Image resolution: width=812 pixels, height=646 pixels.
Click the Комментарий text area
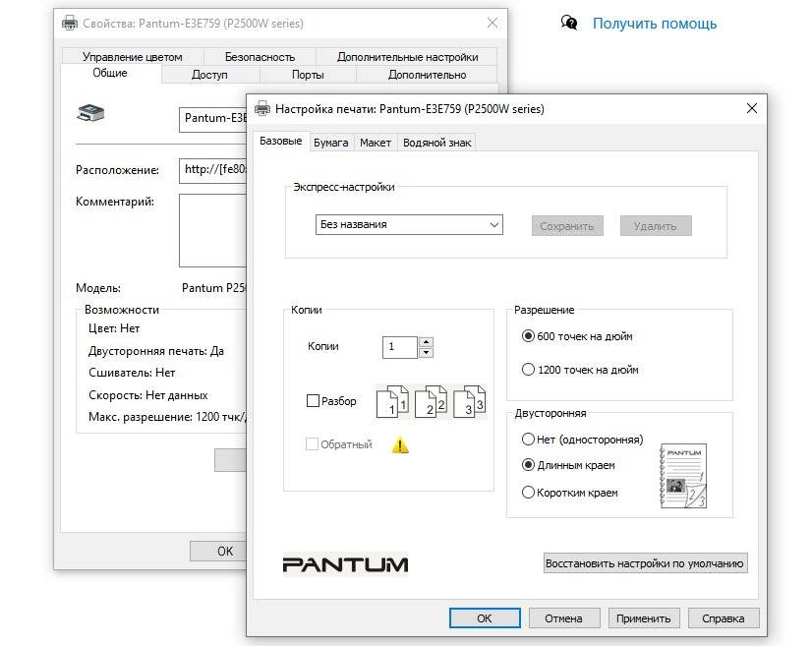click(x=213, y=230)
